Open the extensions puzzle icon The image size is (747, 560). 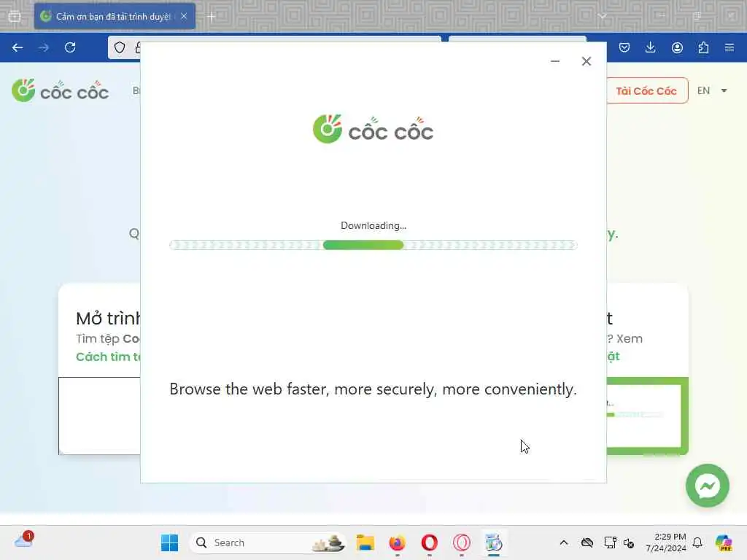703,47
